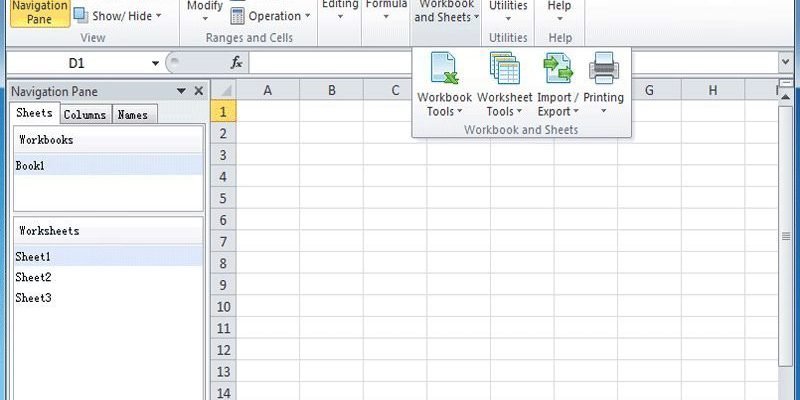This screenshot has height=400, width=800.
Task: Click the split box above vertical scrollbar
Action: coord(786,83)
